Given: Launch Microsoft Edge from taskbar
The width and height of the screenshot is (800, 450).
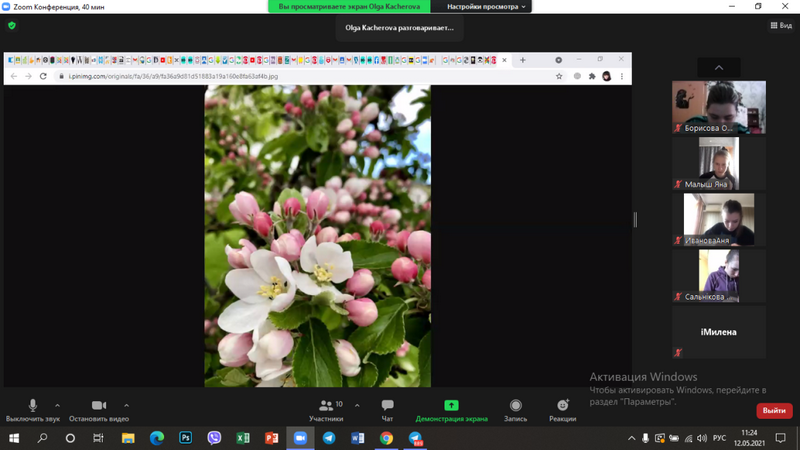Looking at the screenshot, I should tap(157, 438).
